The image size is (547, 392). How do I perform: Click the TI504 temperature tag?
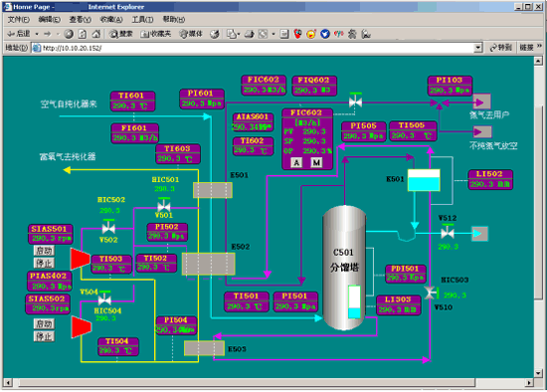(118, 346)
